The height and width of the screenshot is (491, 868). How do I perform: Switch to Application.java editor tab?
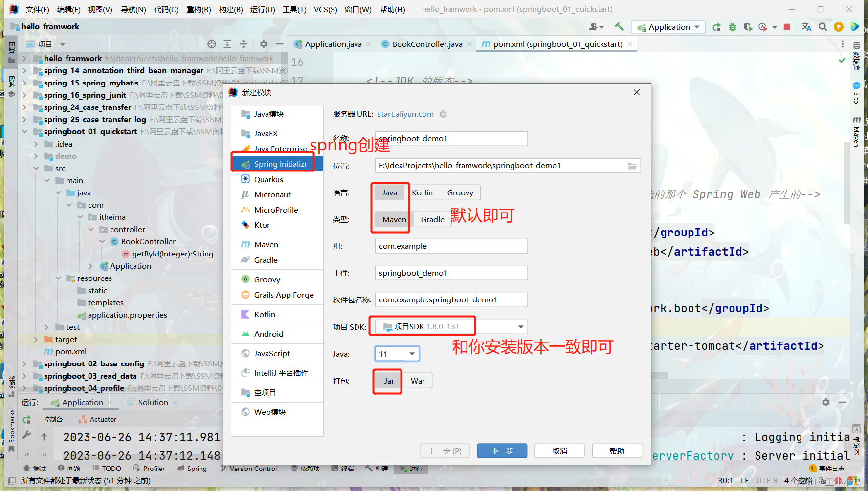pos(333,44)
